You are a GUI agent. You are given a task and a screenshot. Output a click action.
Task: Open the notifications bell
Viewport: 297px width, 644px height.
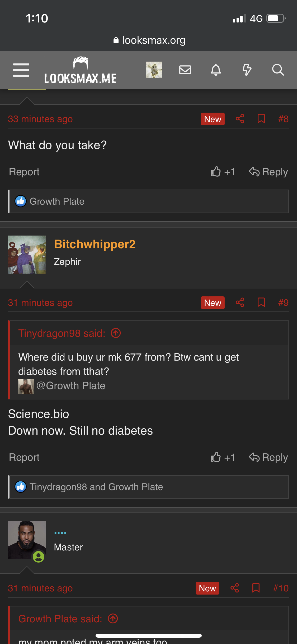coord(216,70)
